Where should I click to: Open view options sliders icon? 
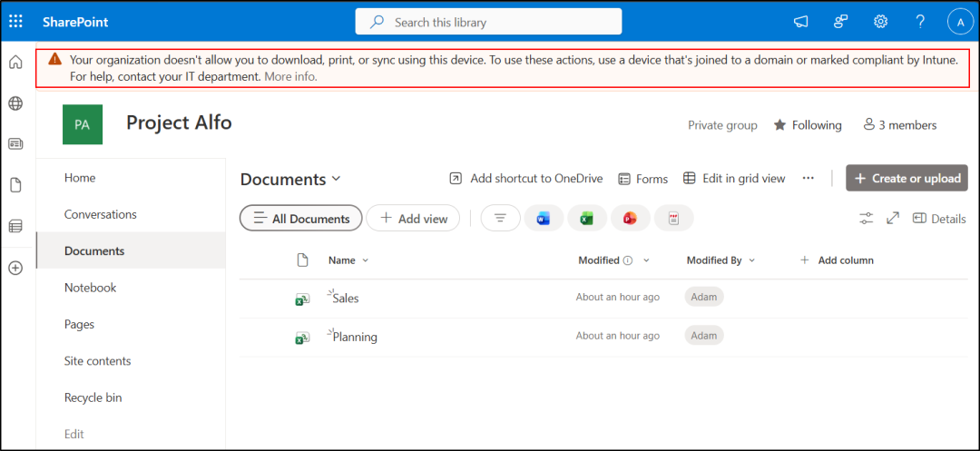866,219
